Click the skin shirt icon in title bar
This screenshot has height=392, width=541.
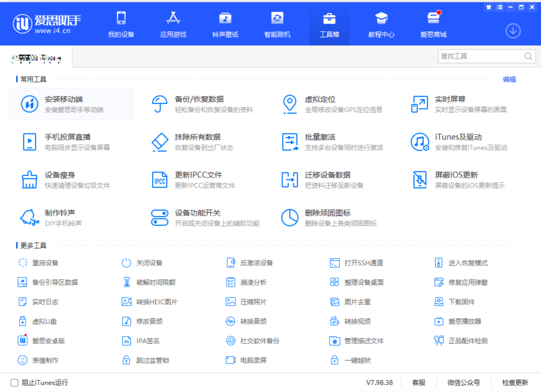(x=489, y=7)
